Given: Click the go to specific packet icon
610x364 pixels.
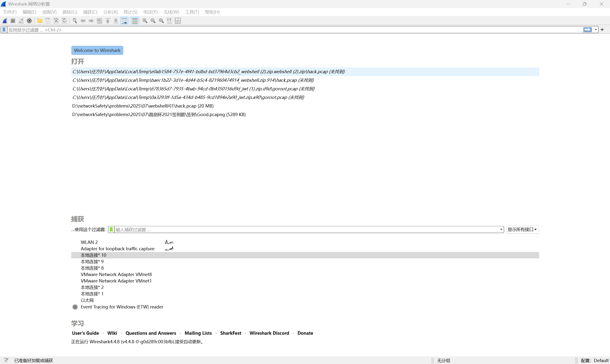Looking at the screenshot, I should click(99, 21).
